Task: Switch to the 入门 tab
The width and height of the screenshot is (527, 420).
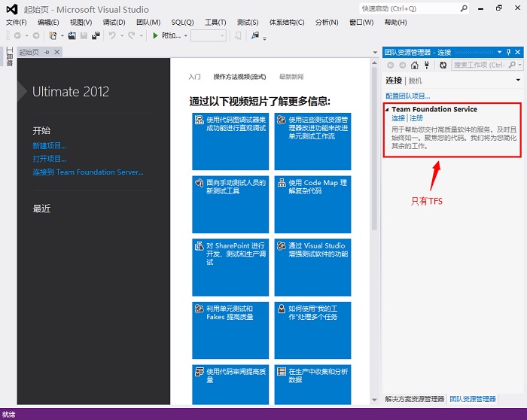Action: pyautogui.click(x=194, y=77)
